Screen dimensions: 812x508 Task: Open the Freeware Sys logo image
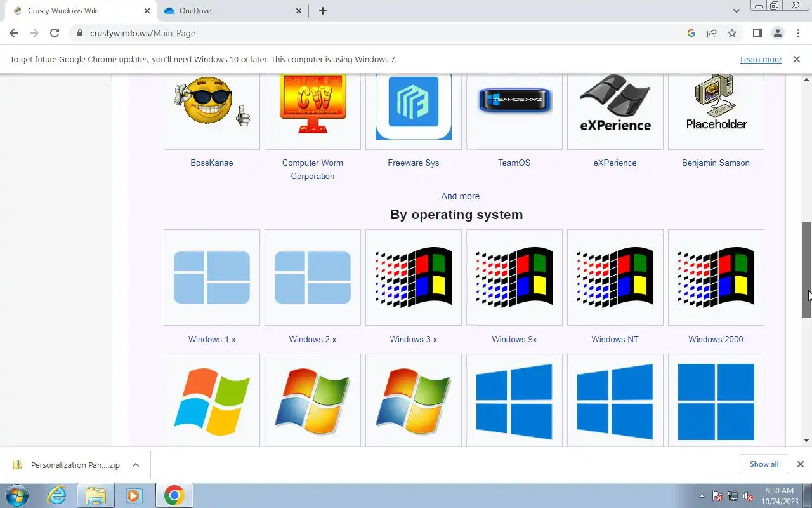414,106
